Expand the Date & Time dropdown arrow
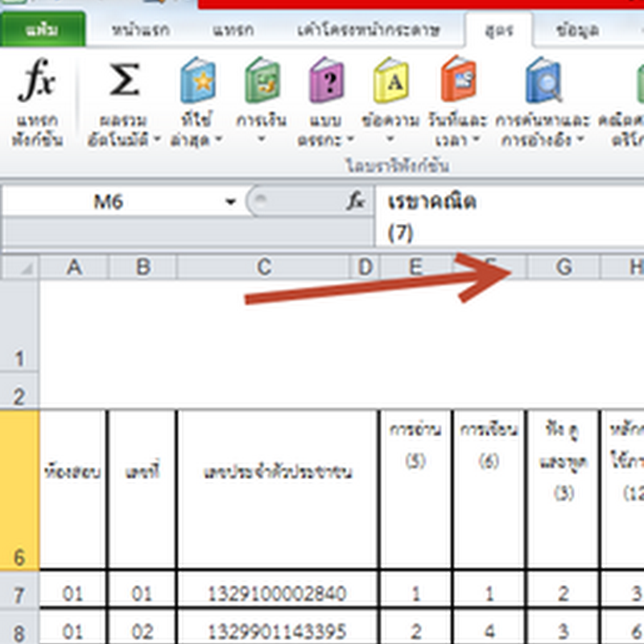This screenshot has width=644, height=644. tap(476, 140)
